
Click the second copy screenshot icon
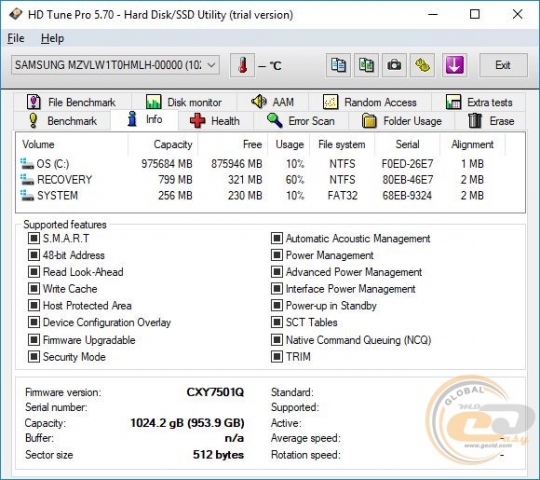(366, 65)
